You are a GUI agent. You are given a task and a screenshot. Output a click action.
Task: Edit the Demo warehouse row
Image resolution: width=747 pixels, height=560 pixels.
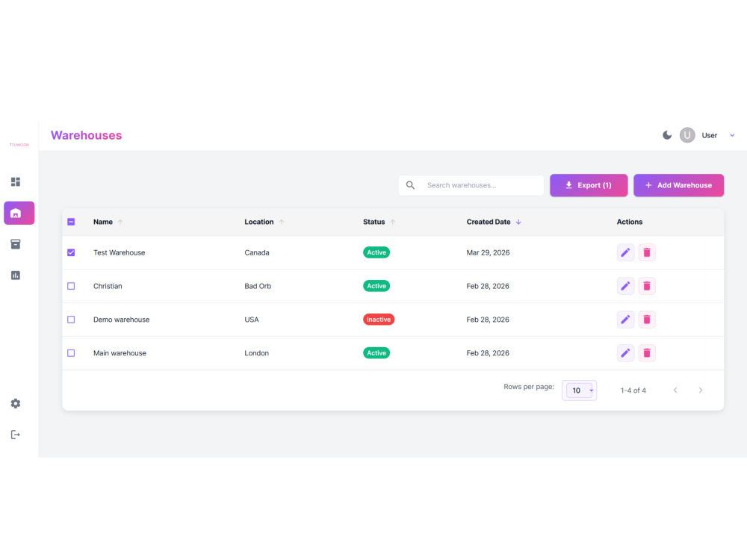click(625, 320)
